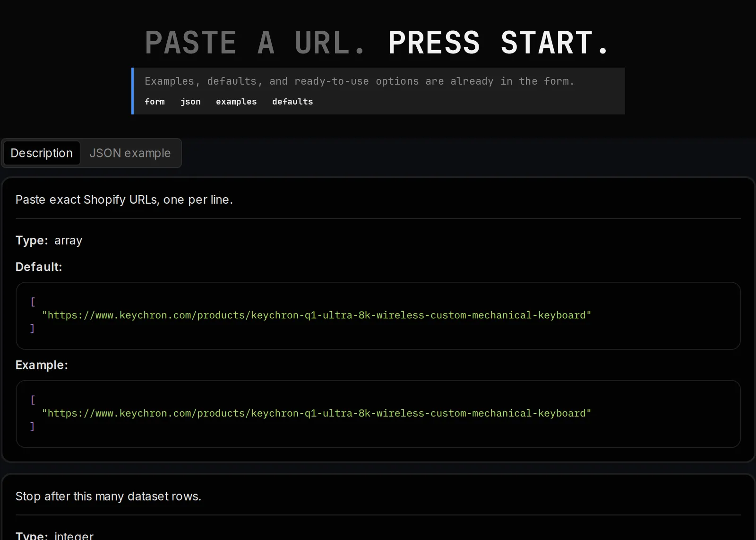Select the 'Examples, defaults, and ready-to-use options' sentence
756x540 pixels.
pos(359,81)
